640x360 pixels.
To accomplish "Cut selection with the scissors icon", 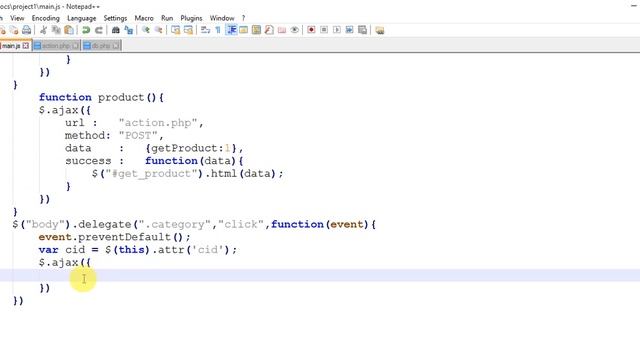I will click(x=43, y=30).
